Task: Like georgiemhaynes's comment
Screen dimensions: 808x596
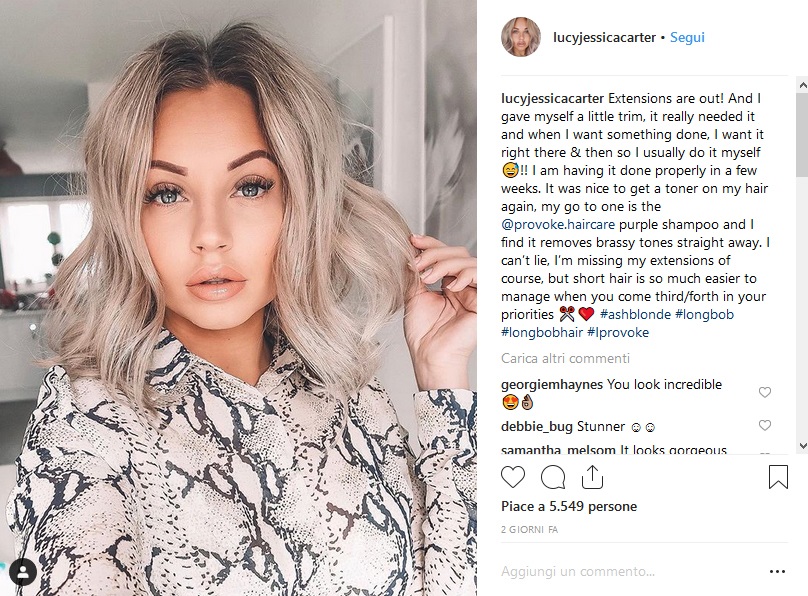Action: click(765, 393)
